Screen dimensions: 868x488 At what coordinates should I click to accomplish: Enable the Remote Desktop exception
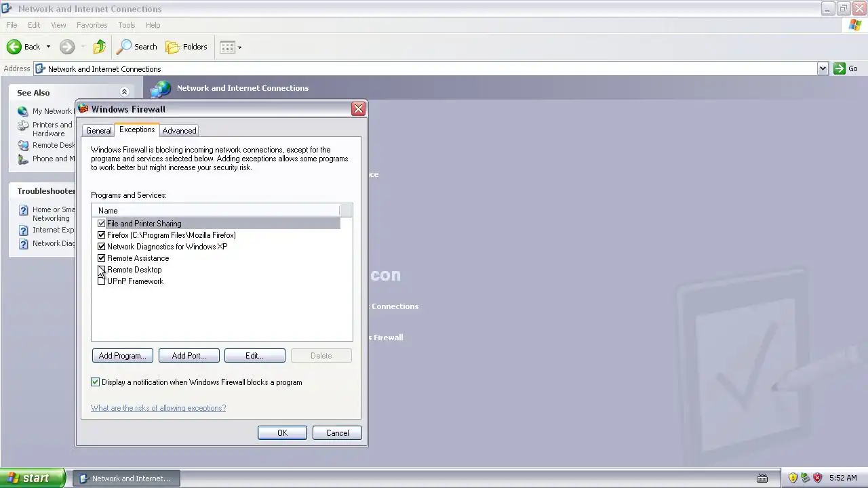(102, 270)
